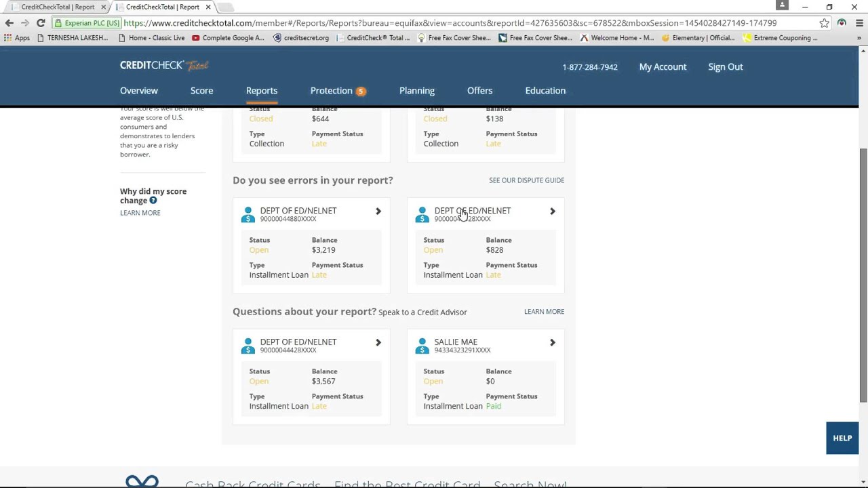Expand DEPT OF ED/NELNET $3,567 account arrow
Image resolution: width=868 pixels, height=488 pixels.
pyautogui.click(x=378, y=343)
